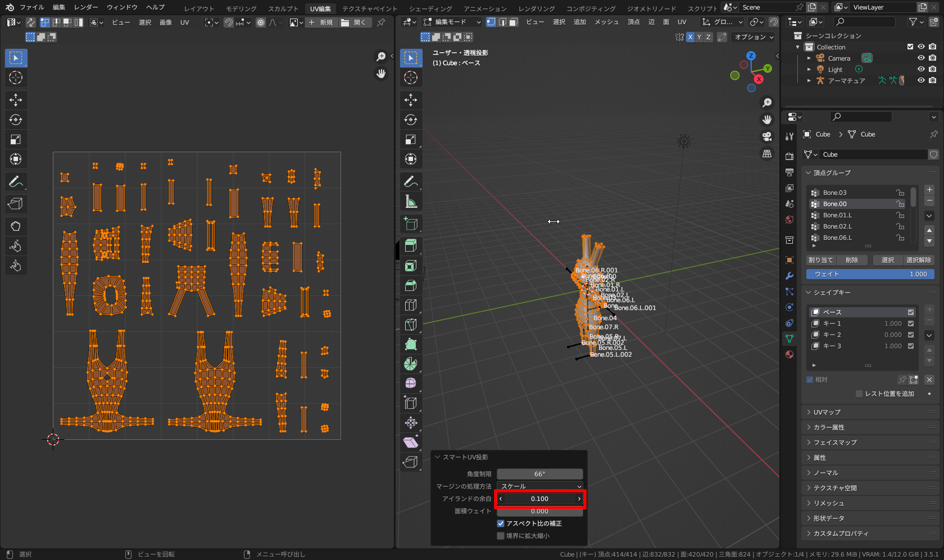
Task: Hide the Light object in the outliner
Action: coord(920,69)
